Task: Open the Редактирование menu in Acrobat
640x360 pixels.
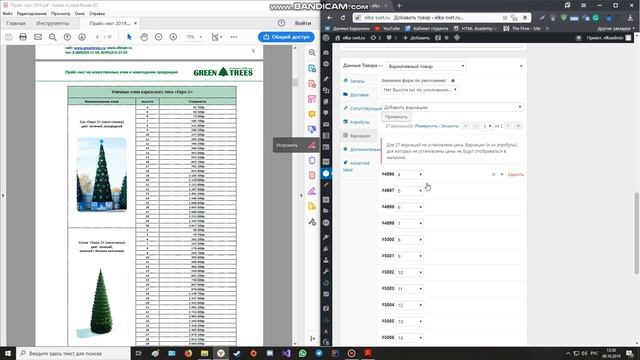Action: click(x=31, y=13)
